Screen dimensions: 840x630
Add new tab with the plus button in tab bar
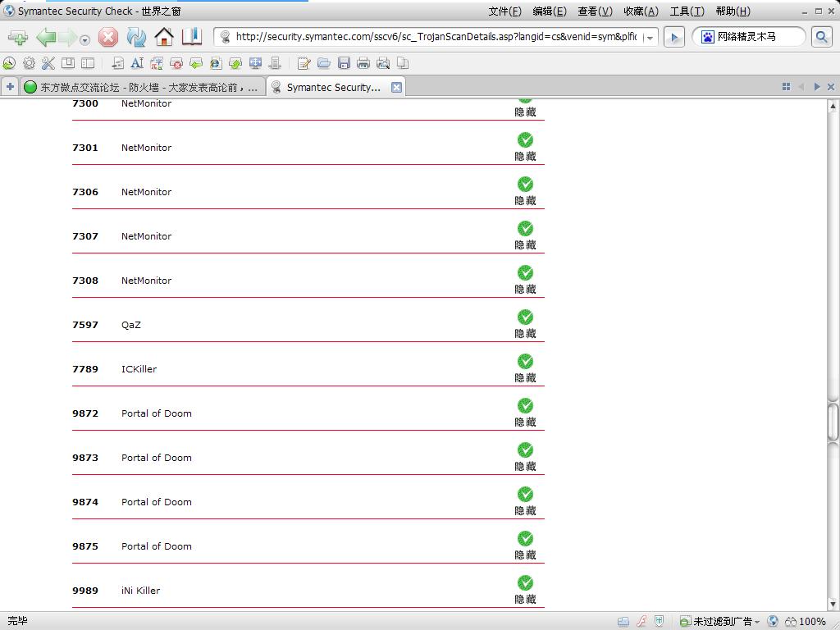coord(10,87)
